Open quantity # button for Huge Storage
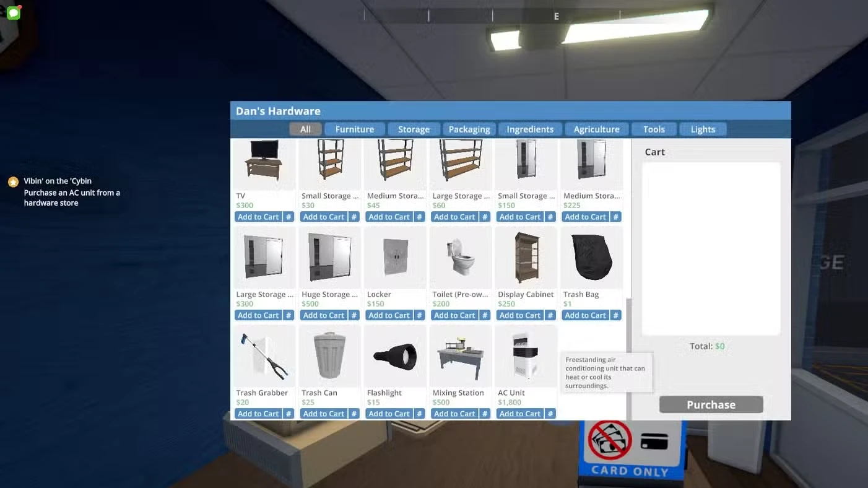 (354, 315)
